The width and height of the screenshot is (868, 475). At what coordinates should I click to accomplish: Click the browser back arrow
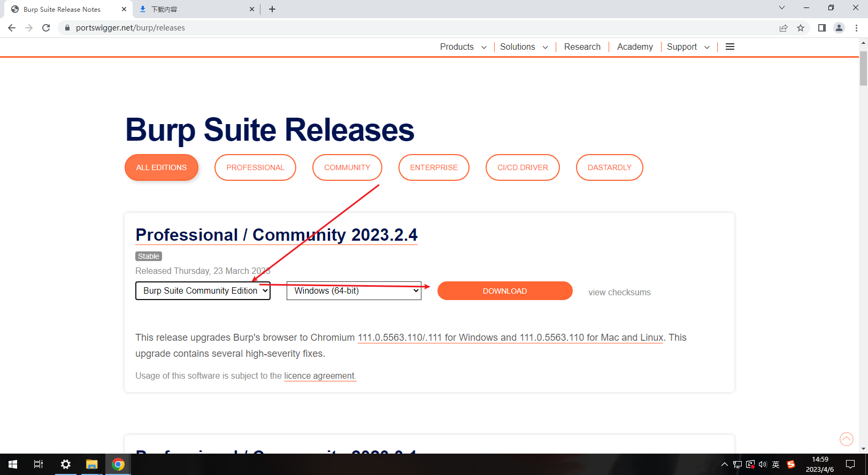[x=12, y=28]
